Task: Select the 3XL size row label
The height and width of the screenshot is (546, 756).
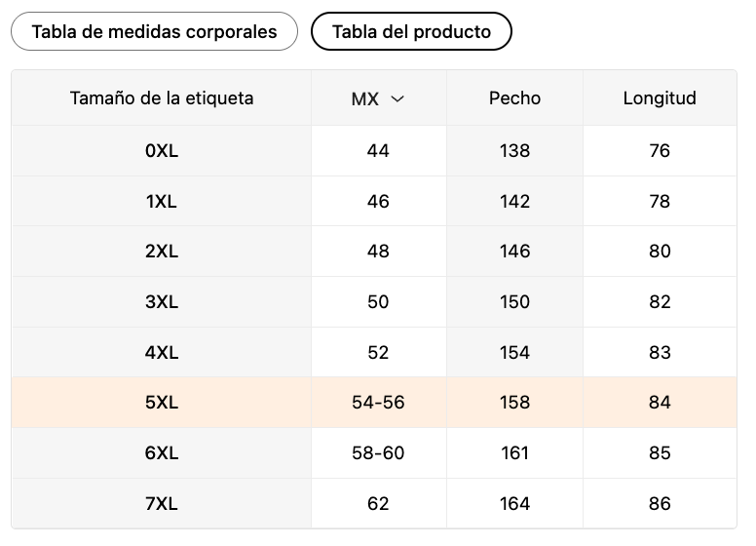Action: [162, 302]
